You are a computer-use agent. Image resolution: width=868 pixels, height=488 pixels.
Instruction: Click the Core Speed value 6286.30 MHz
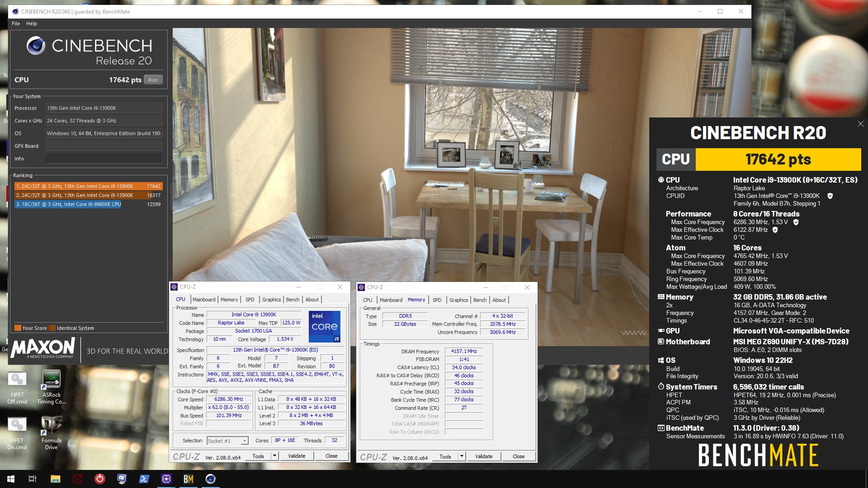coord(229,399)
